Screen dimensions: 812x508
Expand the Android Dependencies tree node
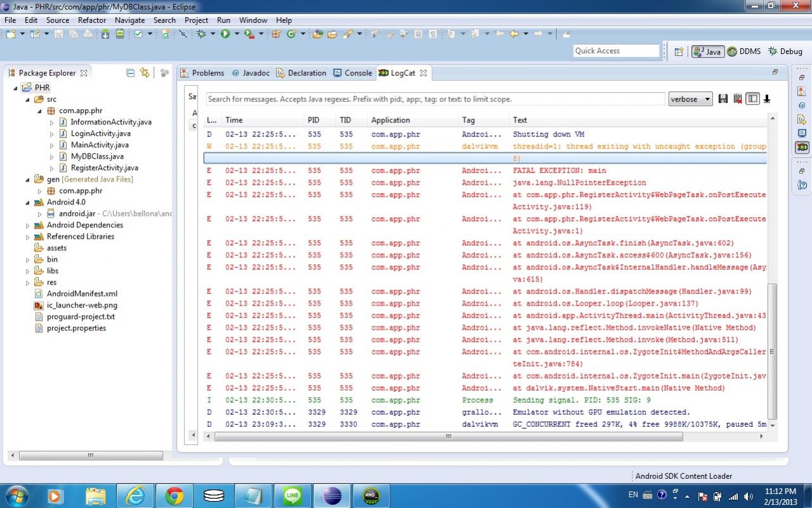click(x=28, y=225)
